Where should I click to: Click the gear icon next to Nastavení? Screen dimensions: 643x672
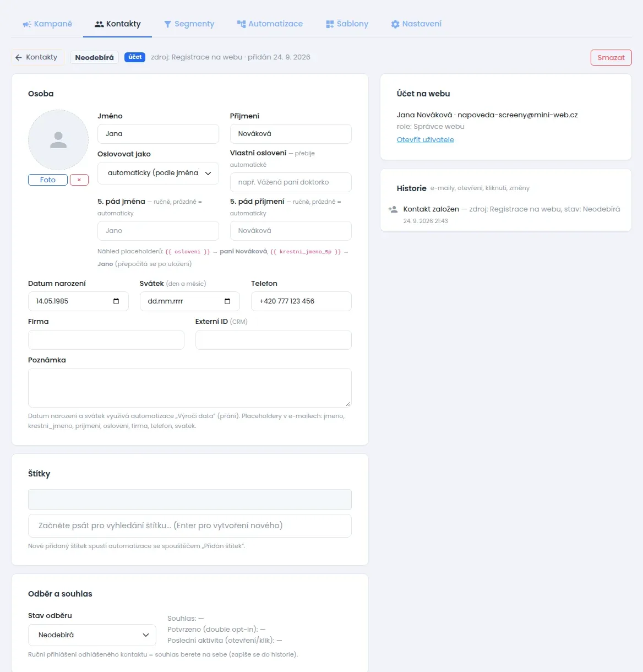[395, 24]
